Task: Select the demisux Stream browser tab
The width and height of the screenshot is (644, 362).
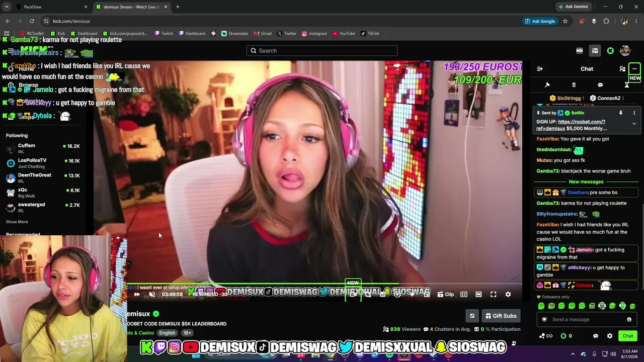Action: pyautogui.click(x=131, y=7)
